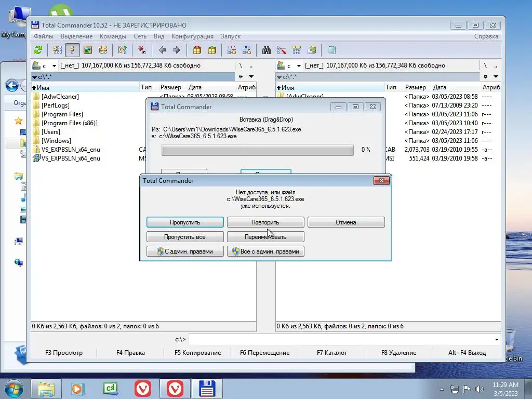This screenshot has width=532, height=399.
Task: Open the FTP connect toolbar icon
Action: (x=232, y=50)
